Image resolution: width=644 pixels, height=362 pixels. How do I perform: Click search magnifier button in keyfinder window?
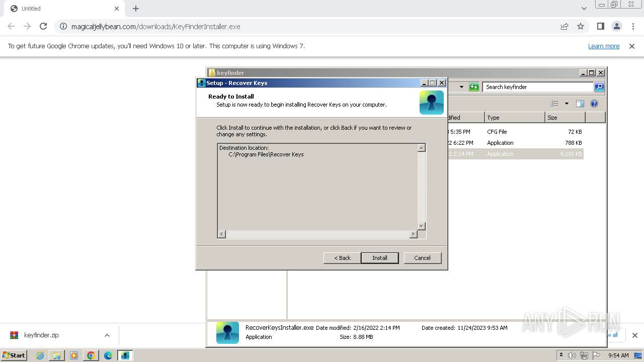(x=599, y=87)
